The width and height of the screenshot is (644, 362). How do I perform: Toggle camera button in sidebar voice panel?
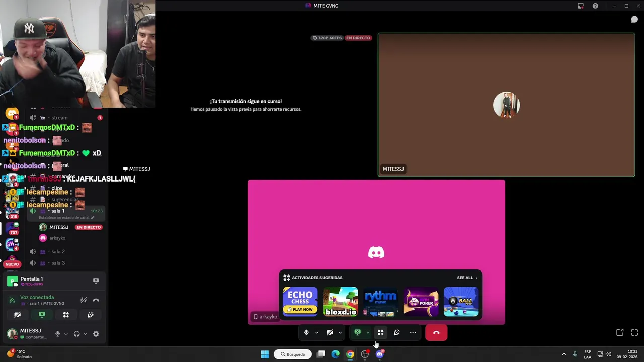[18, 315]
